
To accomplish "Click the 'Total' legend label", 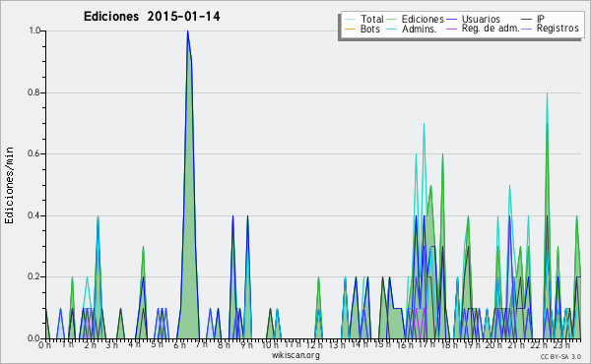I will [371, 19].
